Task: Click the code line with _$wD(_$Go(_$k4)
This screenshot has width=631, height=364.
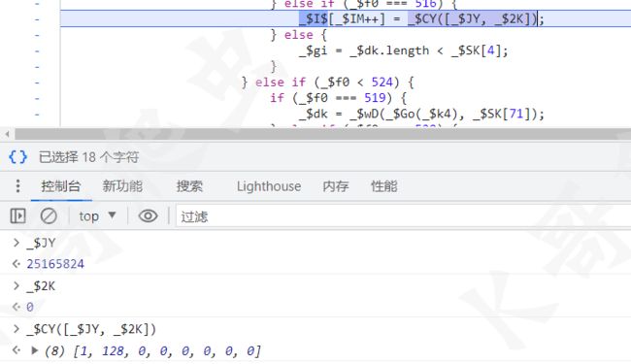Action: tap(421, 114)
